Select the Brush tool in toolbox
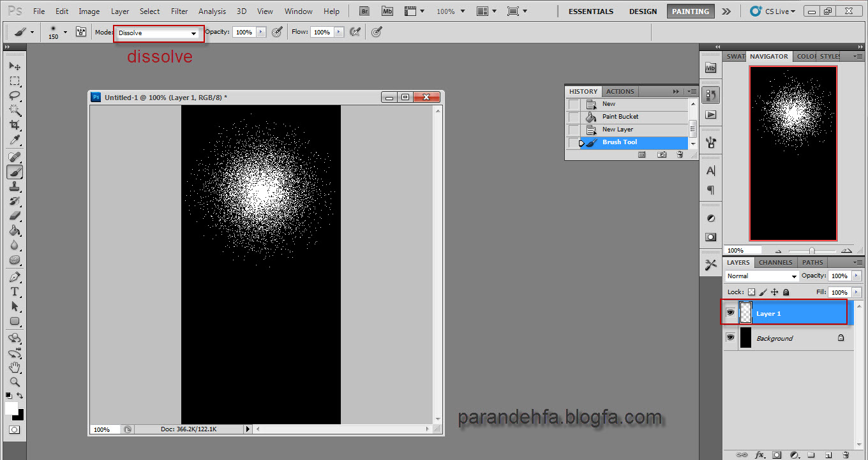Screen dimensions: 868x460 15,172
